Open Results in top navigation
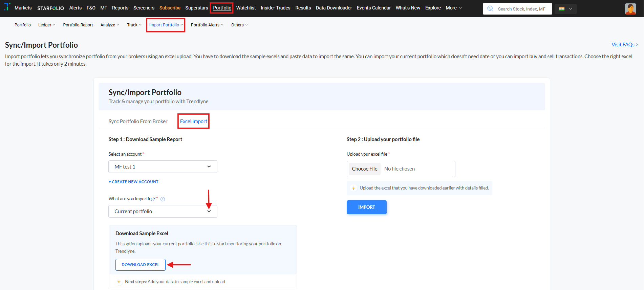 click(303, 8)
